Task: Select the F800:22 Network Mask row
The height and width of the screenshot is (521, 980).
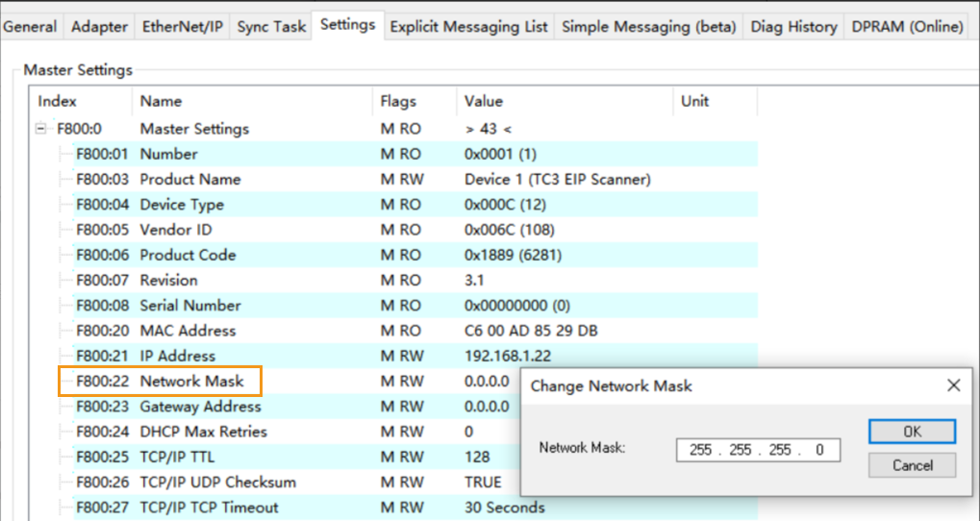Action: pyautogui.click(x=191, y=382)
